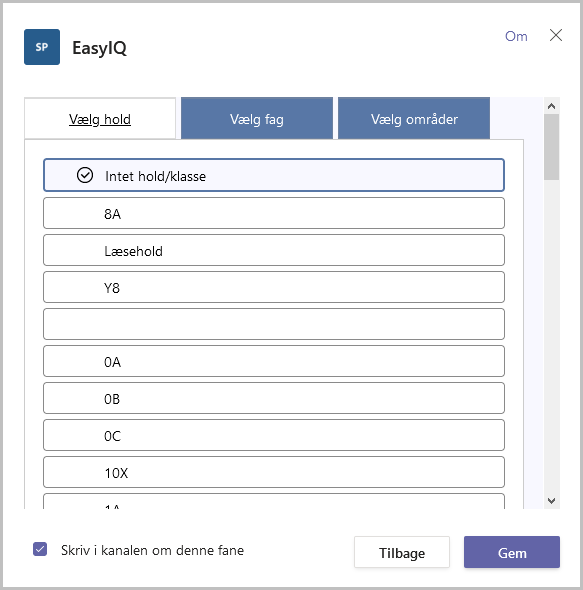
Task: Pick the Y8 group entry
Action: coord(274,287)
